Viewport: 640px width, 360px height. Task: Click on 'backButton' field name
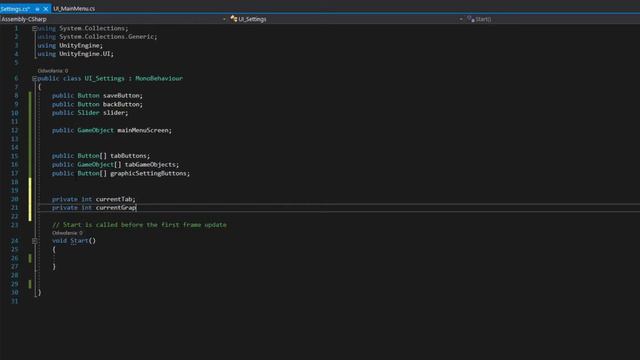pos(122,104)
